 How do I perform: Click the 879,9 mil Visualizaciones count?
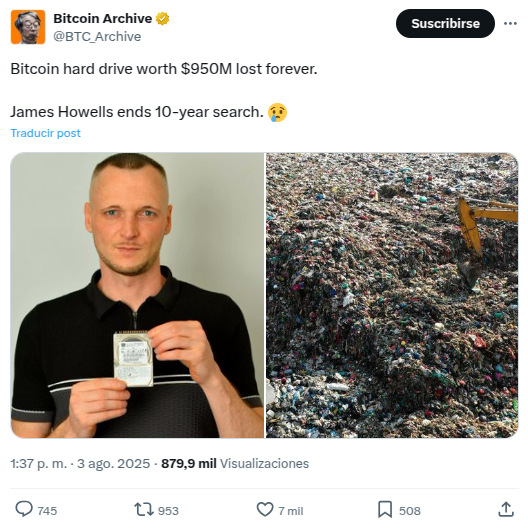point(235,464)
